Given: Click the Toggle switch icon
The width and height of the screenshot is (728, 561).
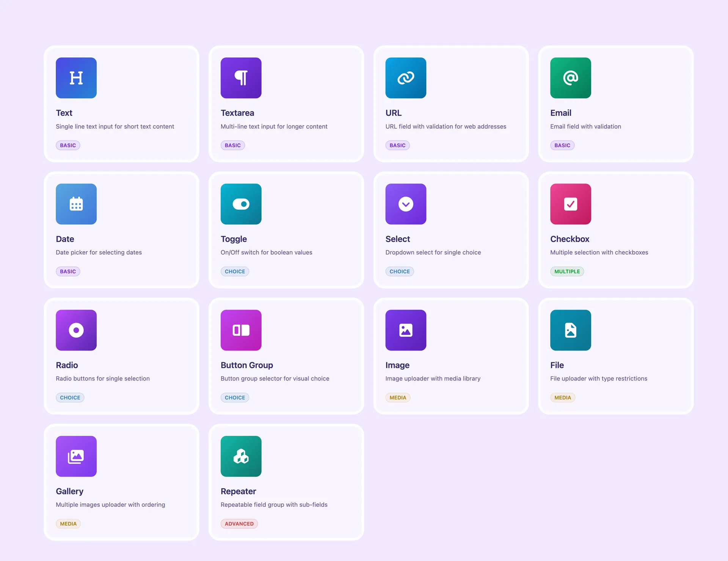Looking at the screenshot, I should click(x=241, y=204).
